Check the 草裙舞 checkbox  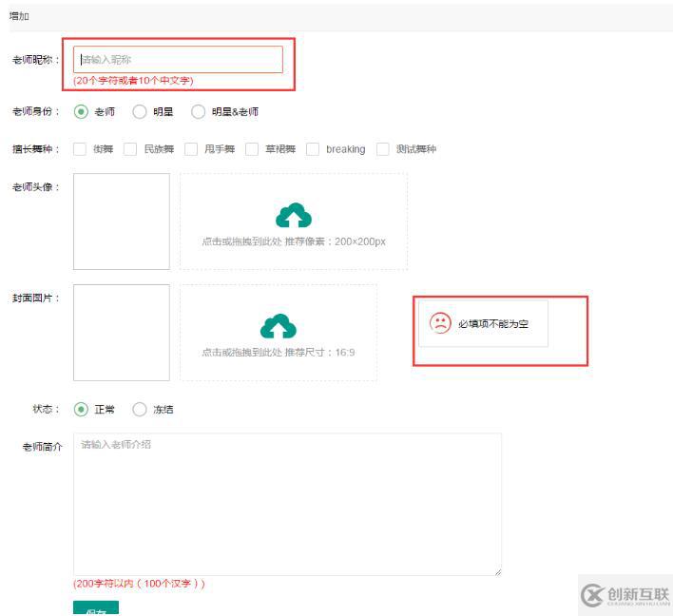click(x=252, y=149)
